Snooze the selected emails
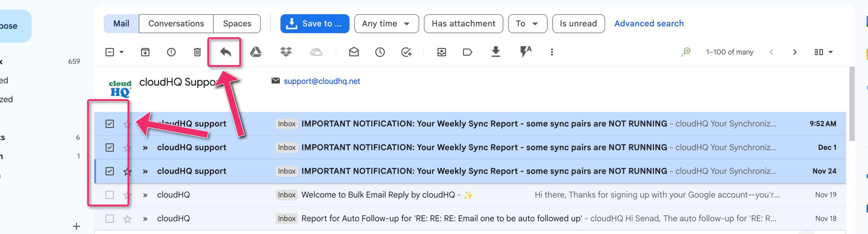Viewport: 868px width, 234px height. [x=380, y=52]
